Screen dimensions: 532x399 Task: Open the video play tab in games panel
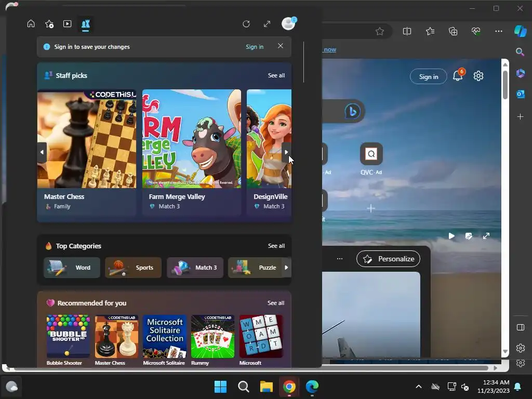(x=67, y=24)
